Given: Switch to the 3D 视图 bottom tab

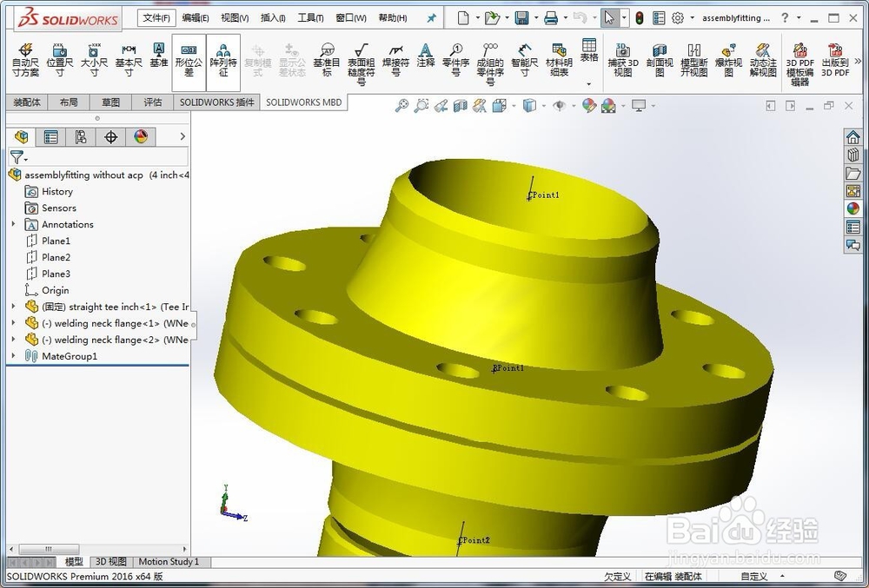Looking at the screenshot, I should pos(111,561).
